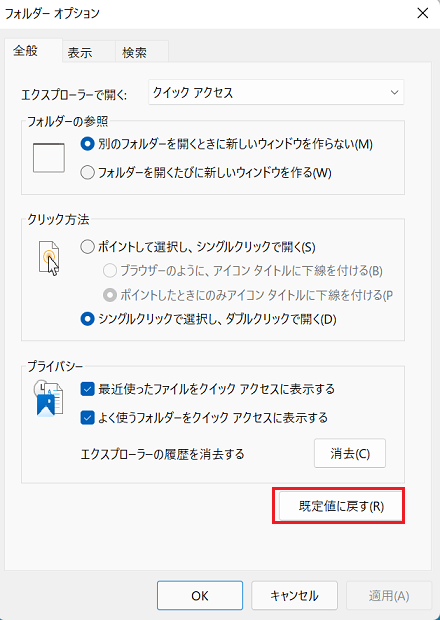Image resolution: width=440 pixels, height=620 pixels.
Task: Click 既定値に戻す(R) button
Action: (341, 506)
